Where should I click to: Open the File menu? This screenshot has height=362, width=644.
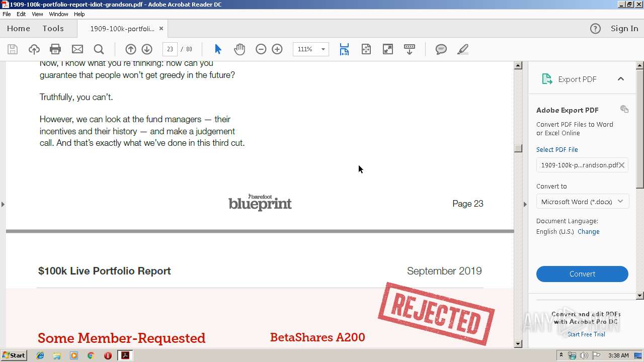click(7, 14)
